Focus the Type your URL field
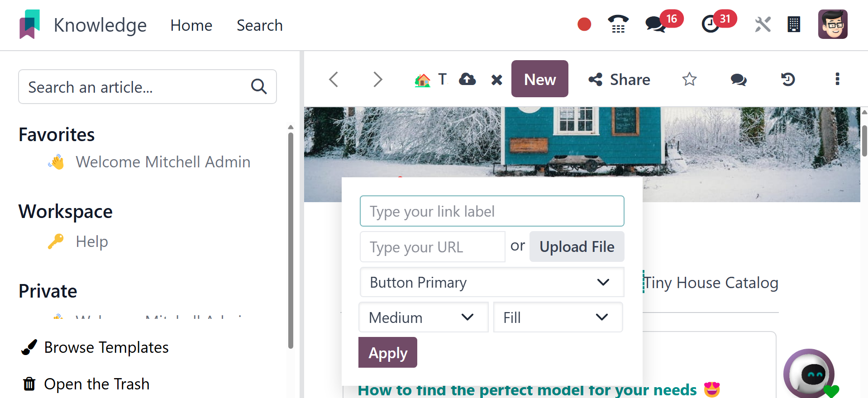The height and width of the screenshot is (398, 868). click(x=432, y=247)
